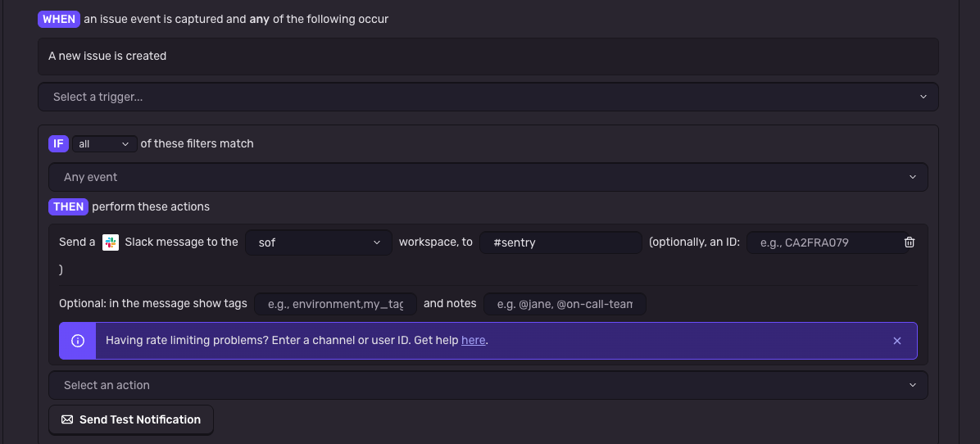Viewport: 980px width, 444px height.
Task: Open the Select an action dropdown
Action: [x=488, y=385]
